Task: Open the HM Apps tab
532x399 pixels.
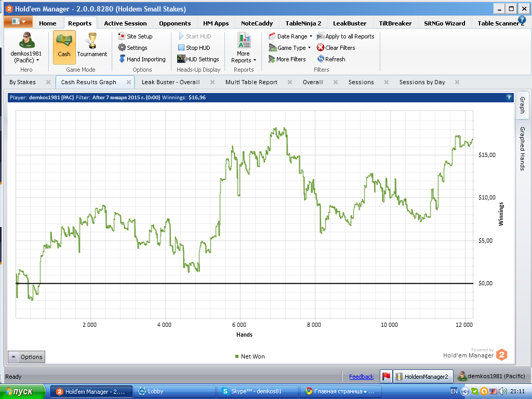Action: (x=216, y=23)
